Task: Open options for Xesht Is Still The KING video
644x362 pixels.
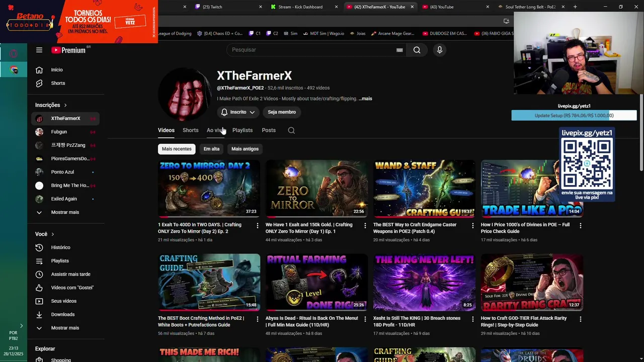Action: (x=472, y=319)
